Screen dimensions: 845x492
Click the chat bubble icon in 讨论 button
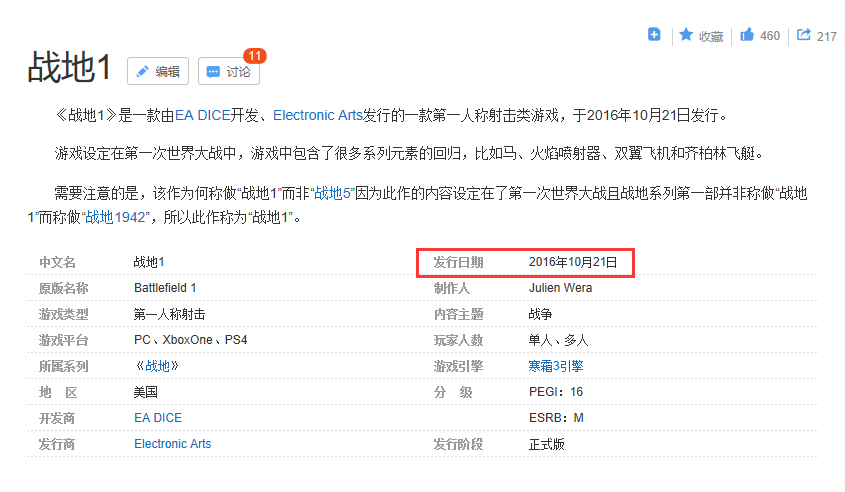(x=213, y=72)
